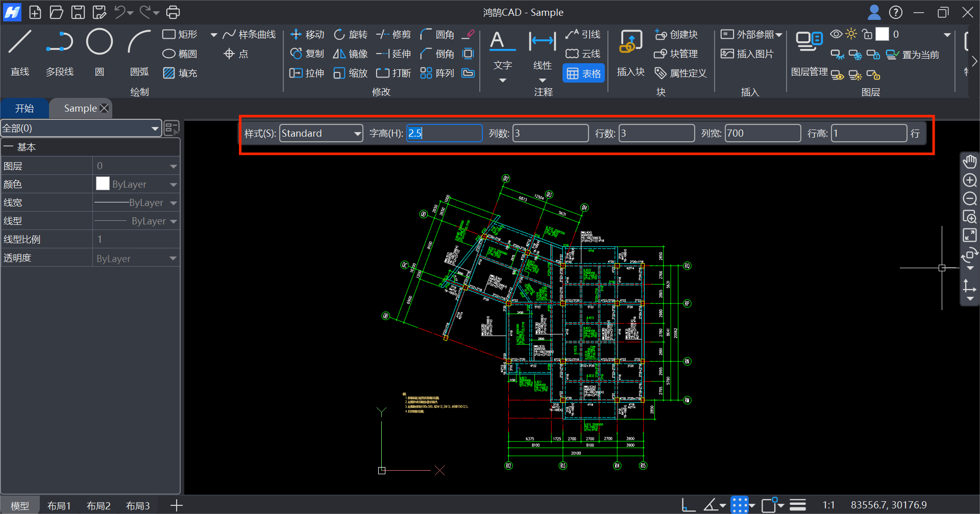The width and height of the screenshot is (980, 514).
Task: Activate the 镜像 (Mirror) tool
Action: (x=350, y=54)
